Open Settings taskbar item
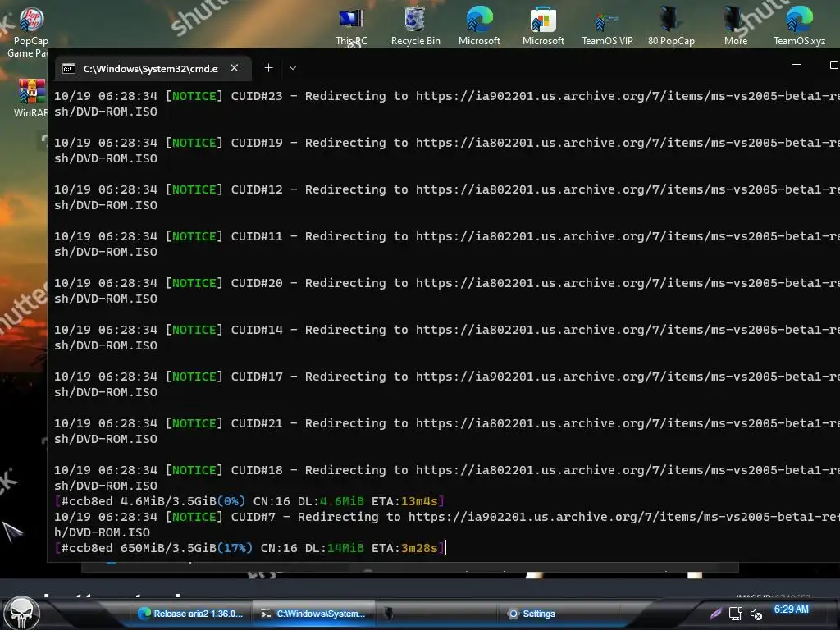The height and width of the screenshot is (630, 840). pyautogui.click(x=532, y=614)
